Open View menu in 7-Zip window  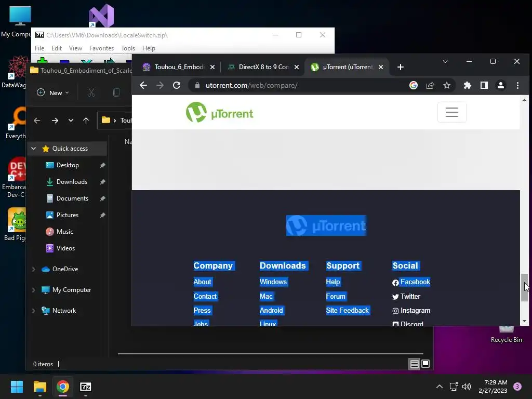(x=75, y=48)
